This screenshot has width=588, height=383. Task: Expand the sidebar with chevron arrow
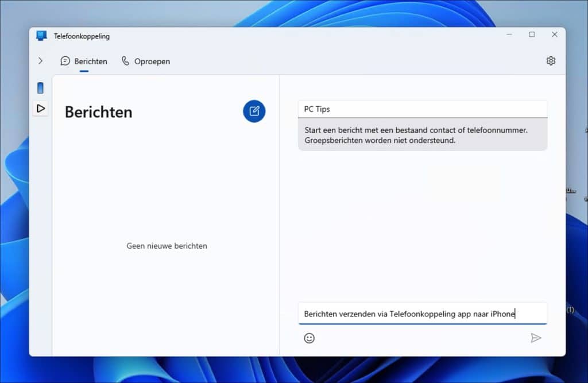pyautogui.click(x=41, y=61)
